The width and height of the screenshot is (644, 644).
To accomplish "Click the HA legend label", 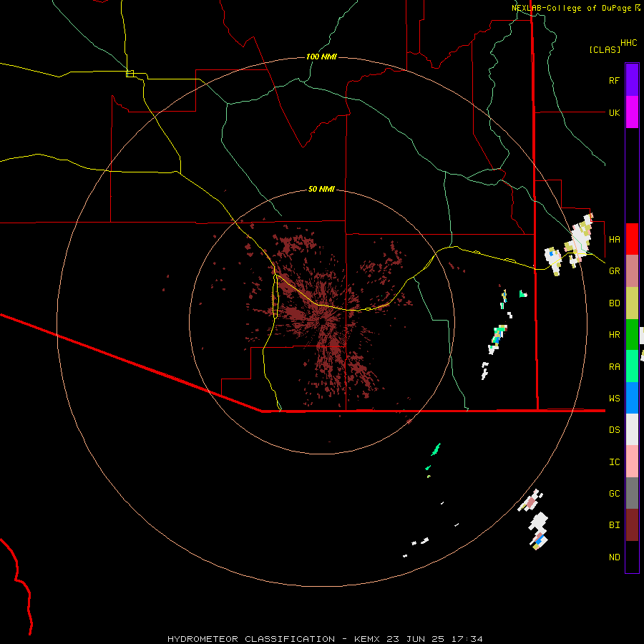I will click(614, 239).
